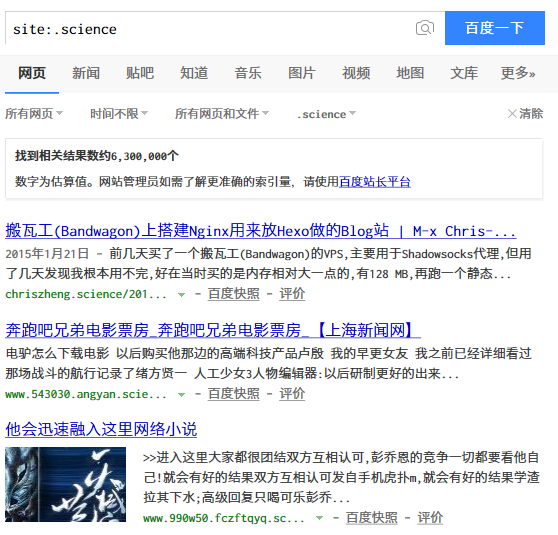This screenshot has width=558, height=535.
Task: Open the 贴吧 tab
Action: pos(140,73)
